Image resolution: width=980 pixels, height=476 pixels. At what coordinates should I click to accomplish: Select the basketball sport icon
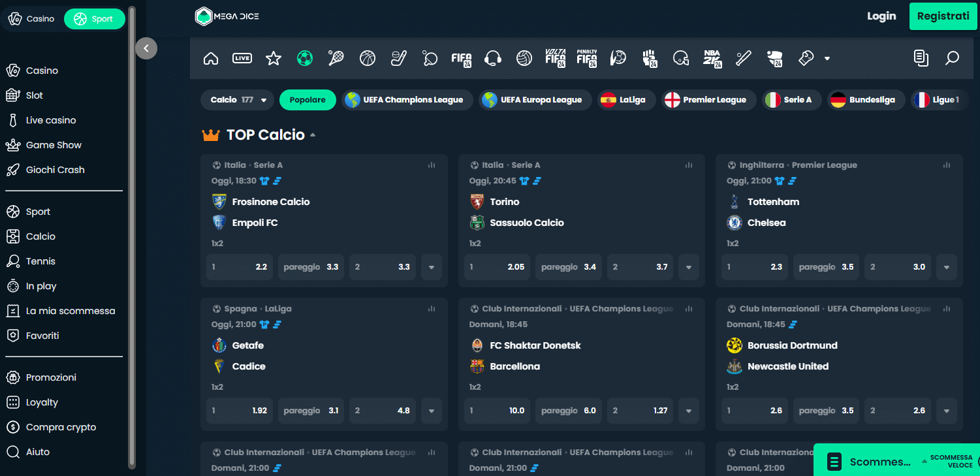[x=368, y=59]
